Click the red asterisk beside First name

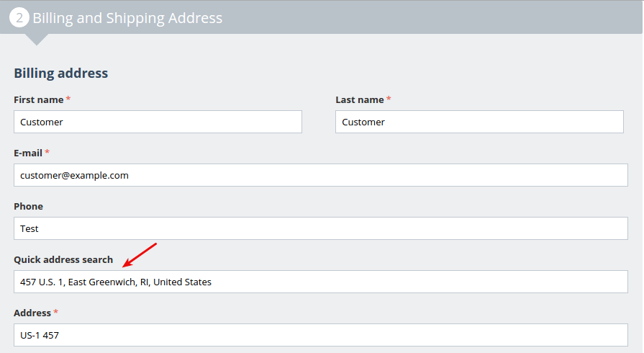coord(68,99)
